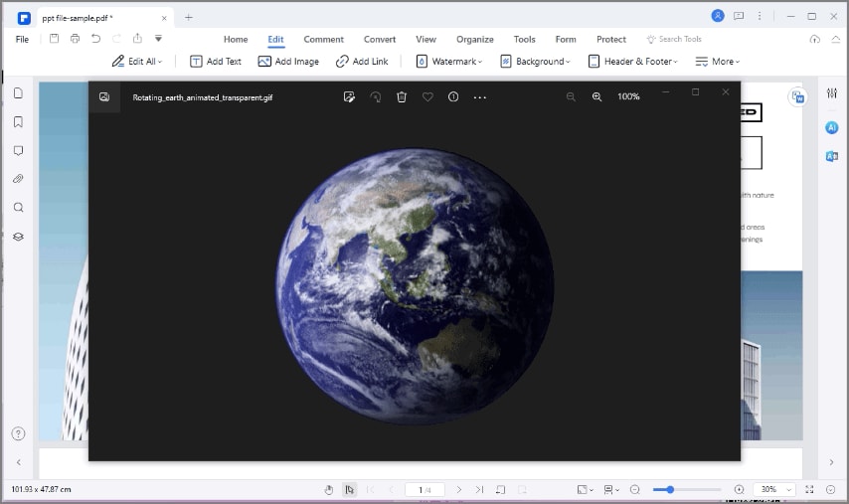Image resolution: width=849 pixels, height=504 pixels.
Task: Open the File menu
Action: pyautogui.click(x=22, y=39)
